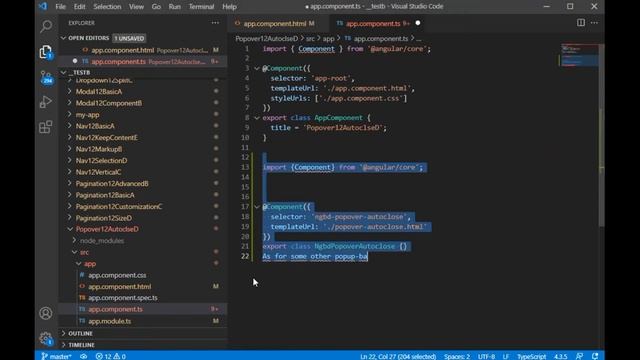Expand the Pagination12AdvancedB folder
Image resolution: width=640 pixels, height=360 pixels.
(x=111, y=184)
